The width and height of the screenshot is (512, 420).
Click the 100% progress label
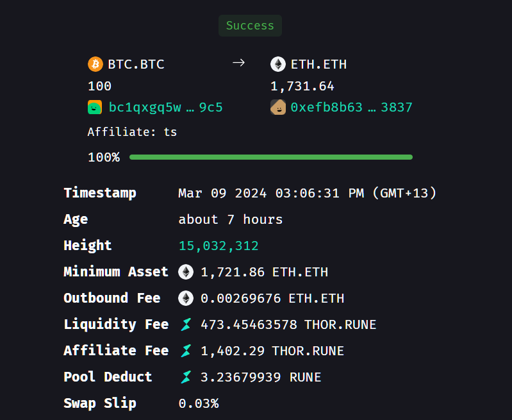(x=104, y=158)
